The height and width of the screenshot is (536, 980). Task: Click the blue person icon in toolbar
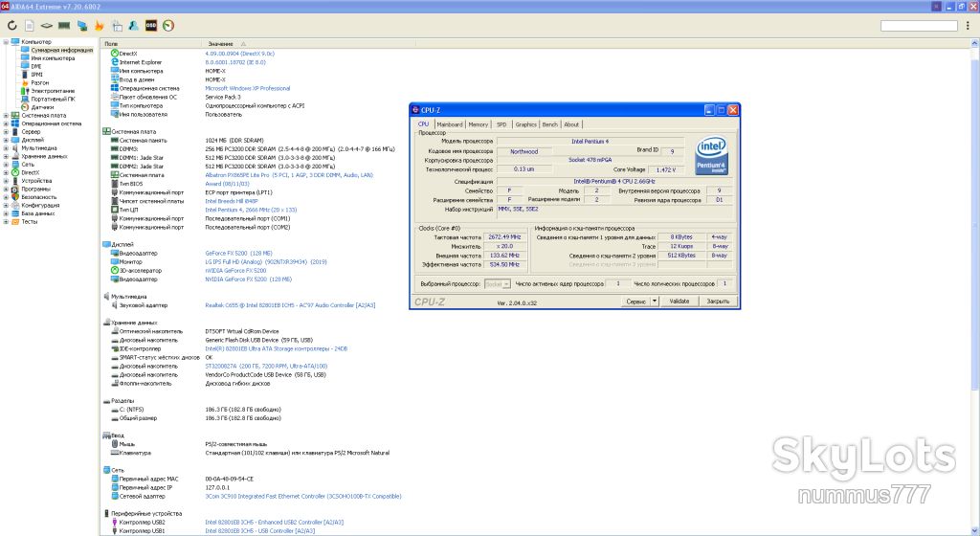pyautogui.click(x=133, y=26)
